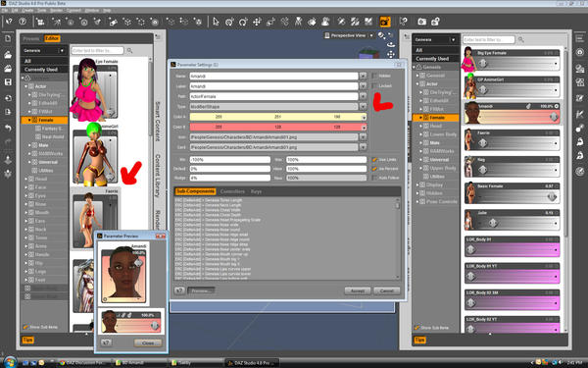Open the render camera icon

[x=421, y=22]
